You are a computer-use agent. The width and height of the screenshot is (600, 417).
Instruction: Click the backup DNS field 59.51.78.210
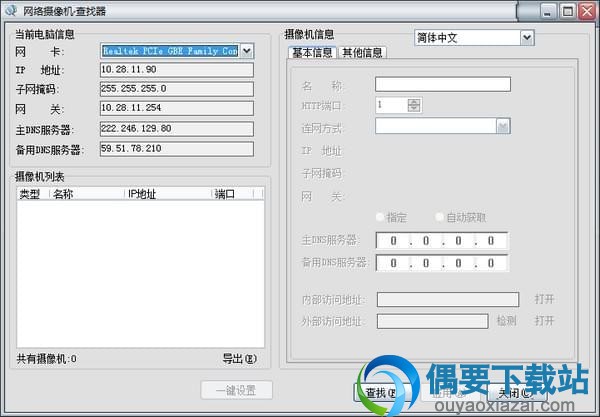(177, 149)
